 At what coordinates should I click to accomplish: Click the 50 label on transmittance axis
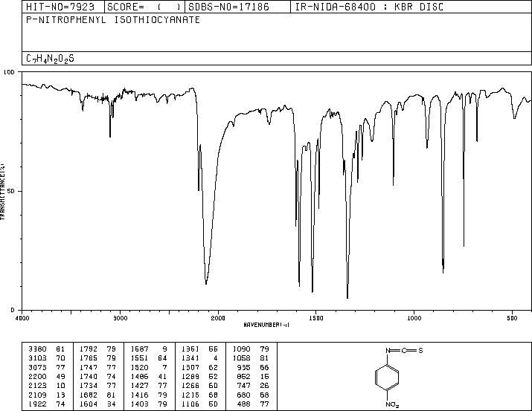coord(11,191)
